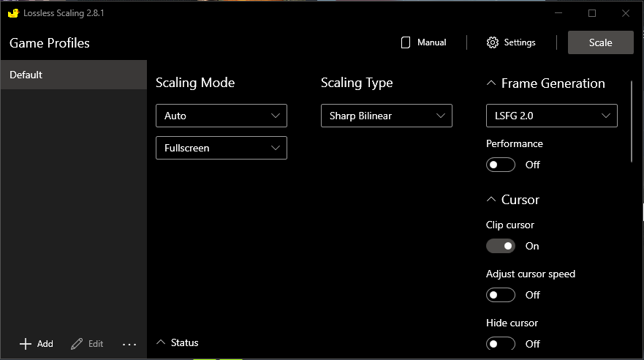
Task: Open the three-dots more options menu
Action: tap(129, 344)
